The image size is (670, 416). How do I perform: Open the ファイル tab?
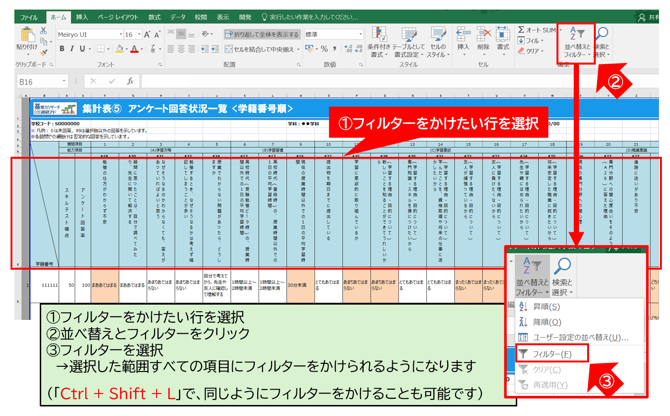[29, 17]
